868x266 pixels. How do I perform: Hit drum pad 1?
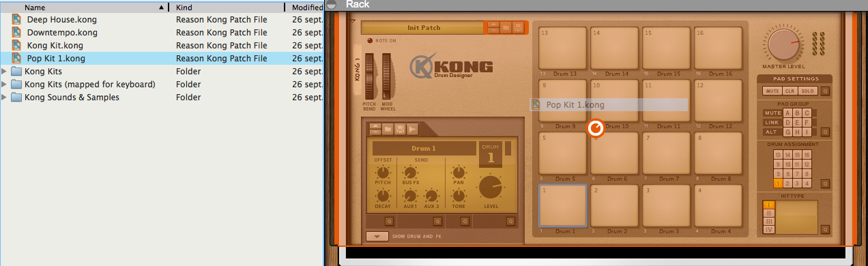pos(562,205)
